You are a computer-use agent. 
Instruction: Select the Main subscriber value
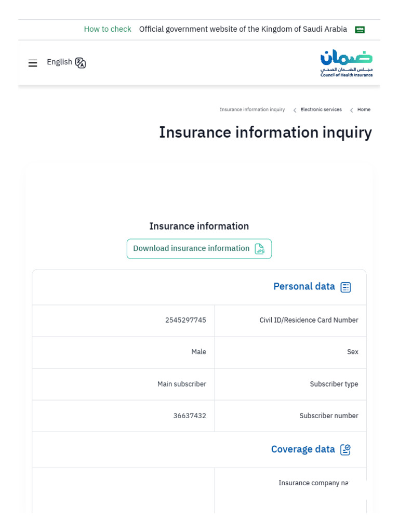181,384
